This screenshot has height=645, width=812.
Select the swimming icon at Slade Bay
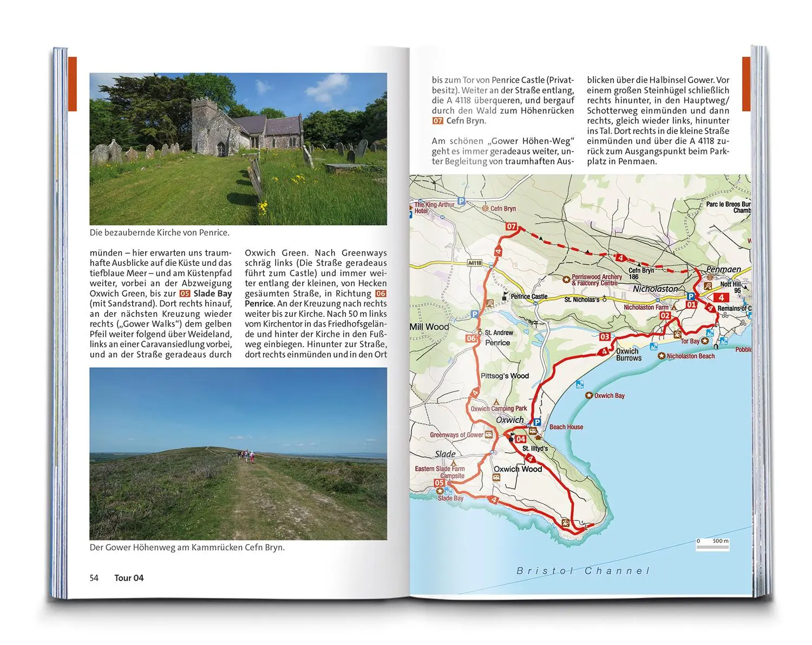(448, 491)
